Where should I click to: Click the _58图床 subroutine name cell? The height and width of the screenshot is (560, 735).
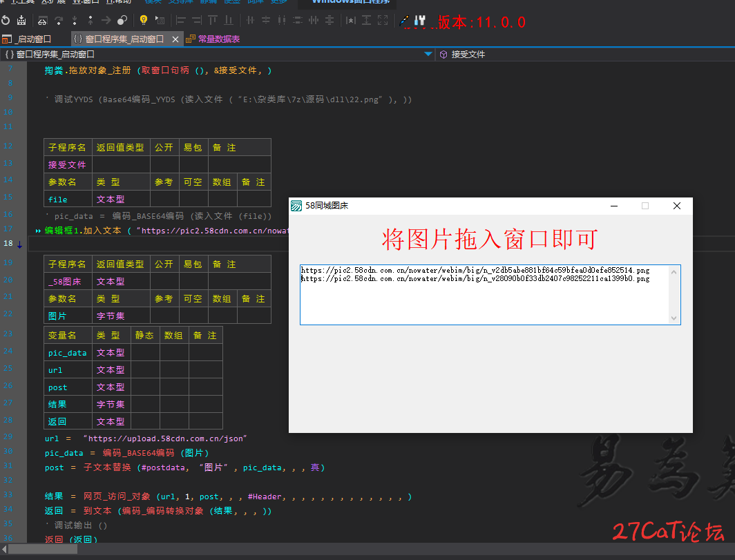(68, 281)
